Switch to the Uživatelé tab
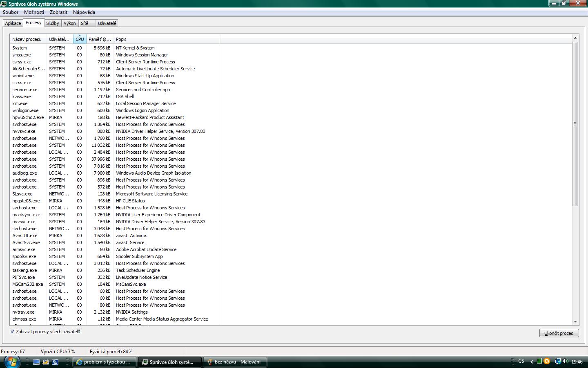Image resolution: width=588 pixels, height=368 pixels. (107, 23)
